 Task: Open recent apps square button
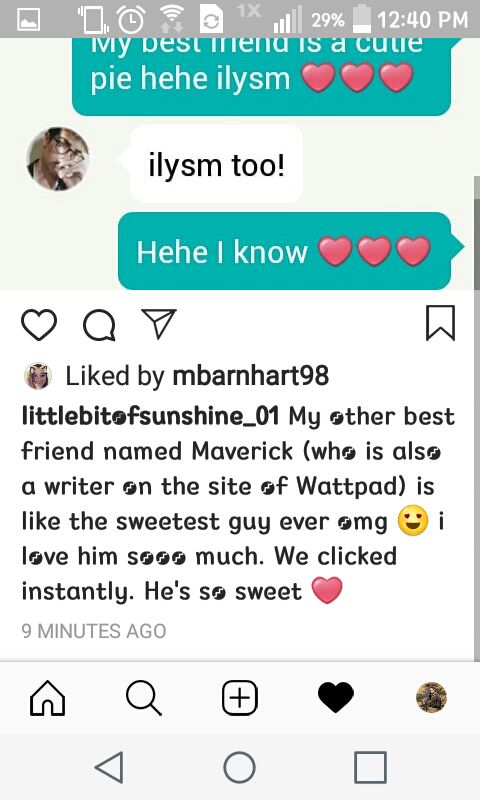click(370, 767)
